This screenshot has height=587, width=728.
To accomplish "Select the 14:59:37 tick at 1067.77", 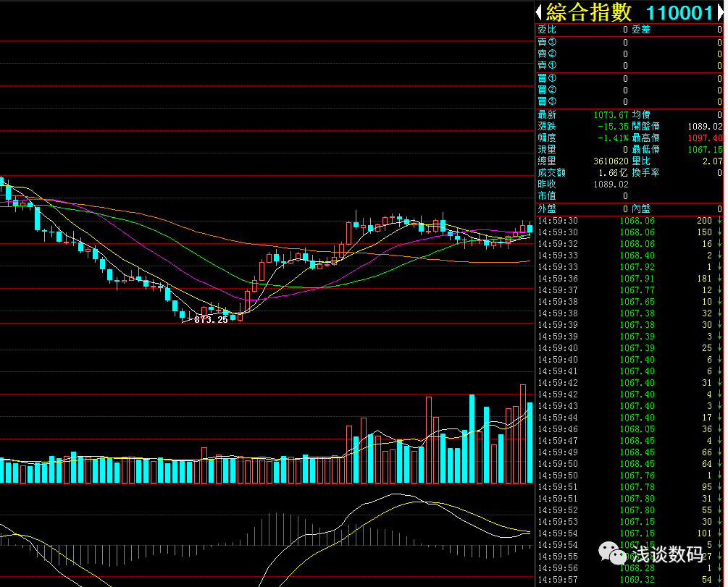I will (629, 290).
